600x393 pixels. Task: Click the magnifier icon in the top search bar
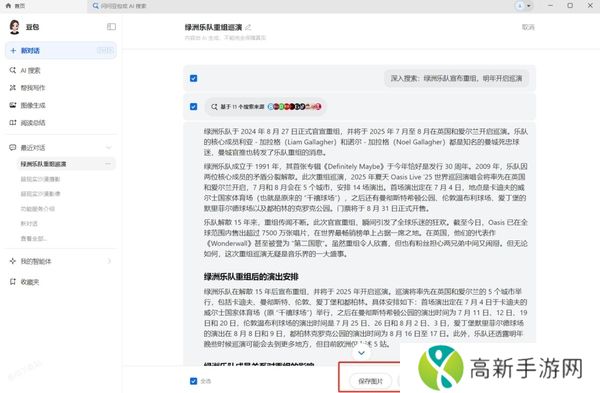coord(96,6)
